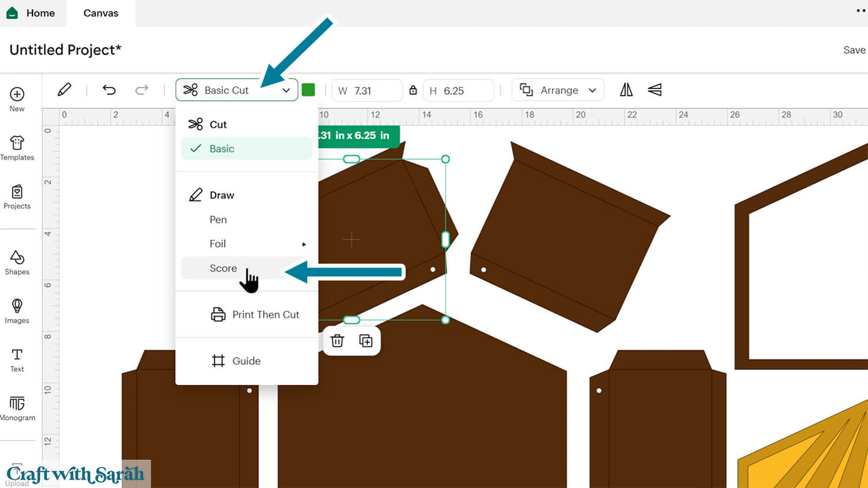Expand the Foil submenu arrow
Image resolution: width=868 pixels, height=488 pixels.
304,244
